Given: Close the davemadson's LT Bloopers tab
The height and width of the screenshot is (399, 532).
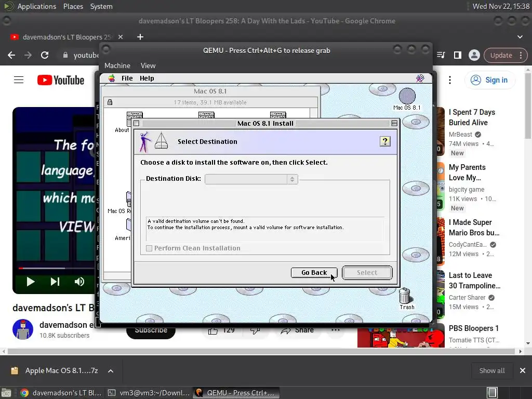Looking at the screenshot, I should click(121, 37).
